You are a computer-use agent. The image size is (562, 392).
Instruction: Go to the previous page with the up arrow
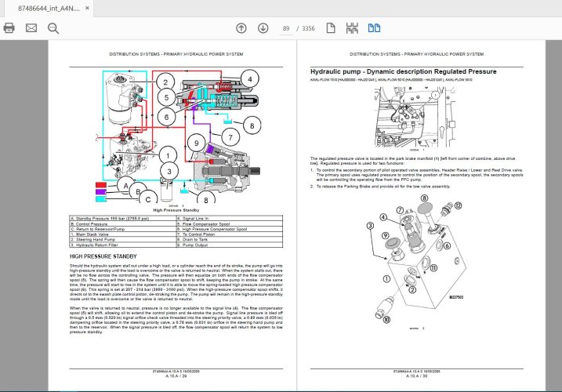pyautogui.click(x=241, y=28)
